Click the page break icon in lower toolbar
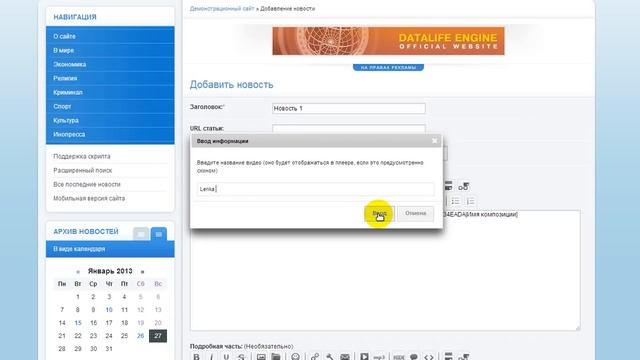The width and height of the screenshot is (640, 360). pyautogui.click(x=448, y=357)
